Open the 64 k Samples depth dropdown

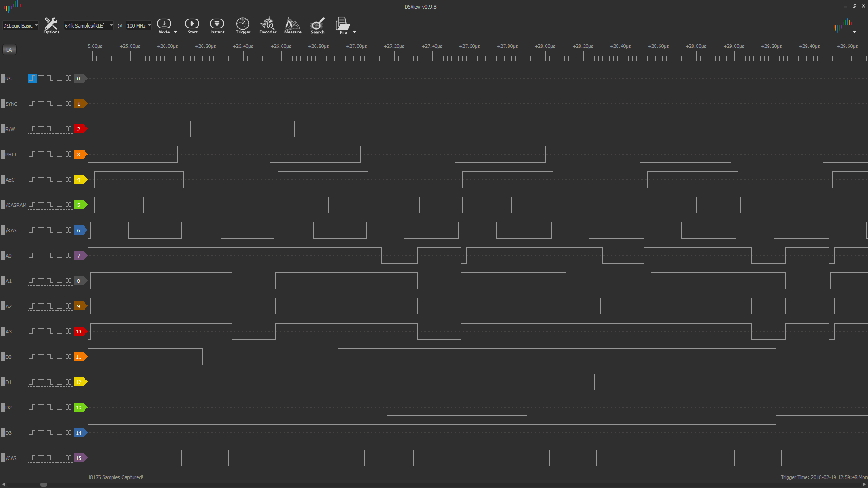(x=89, y=26)
